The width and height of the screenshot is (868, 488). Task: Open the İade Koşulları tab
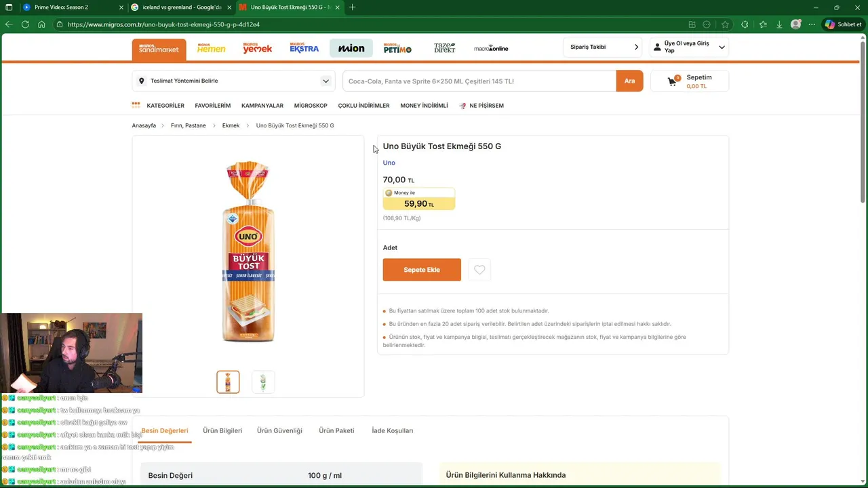[x=392, y=430]
